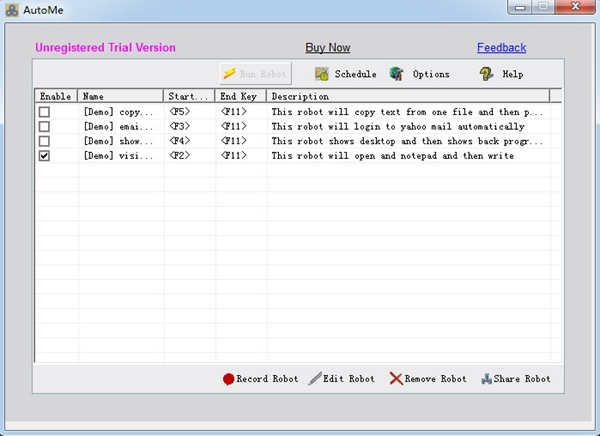Screen dimensions: 600x436
Task: Click the Schedule clock icon
Action: coord(321,74)
